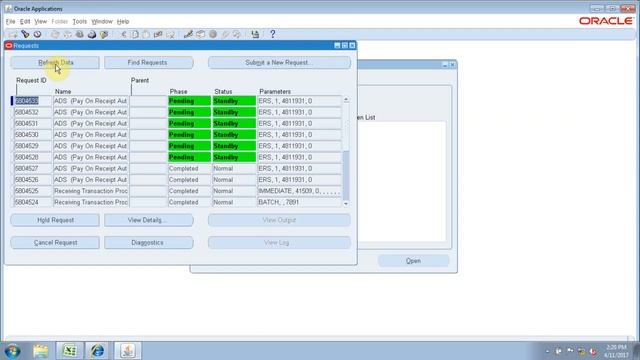Click the New record toolbar icon
640x360 pixels.
coord(13,34)
